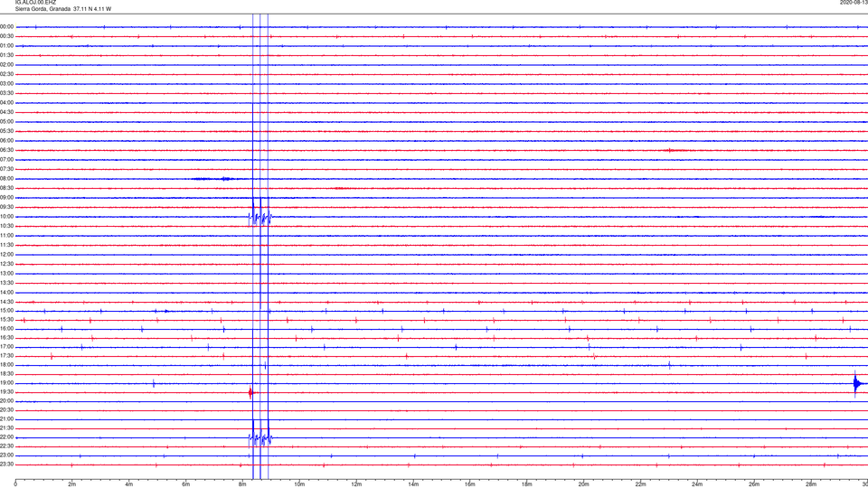Select the 23:30 trace time label
This screenshot has width=868, height=488.
[7, 465]
